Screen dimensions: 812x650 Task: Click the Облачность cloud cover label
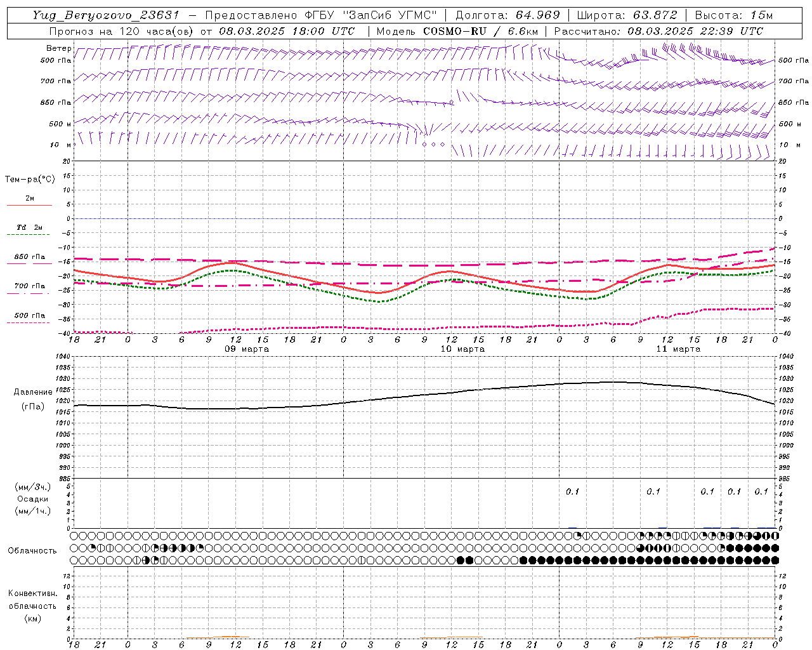[32, 551]
